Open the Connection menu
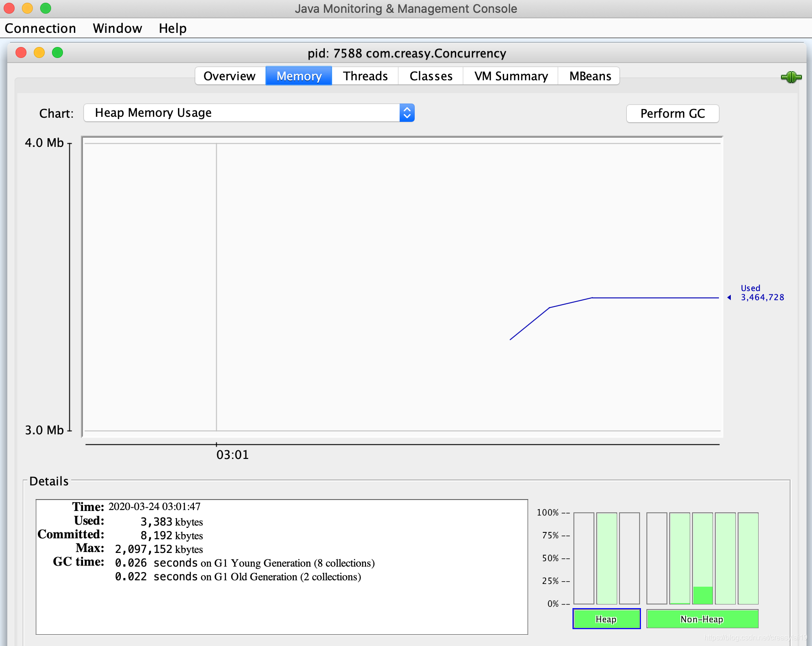The width and height of the screenshot is (812, 646). tap(40, 28)
